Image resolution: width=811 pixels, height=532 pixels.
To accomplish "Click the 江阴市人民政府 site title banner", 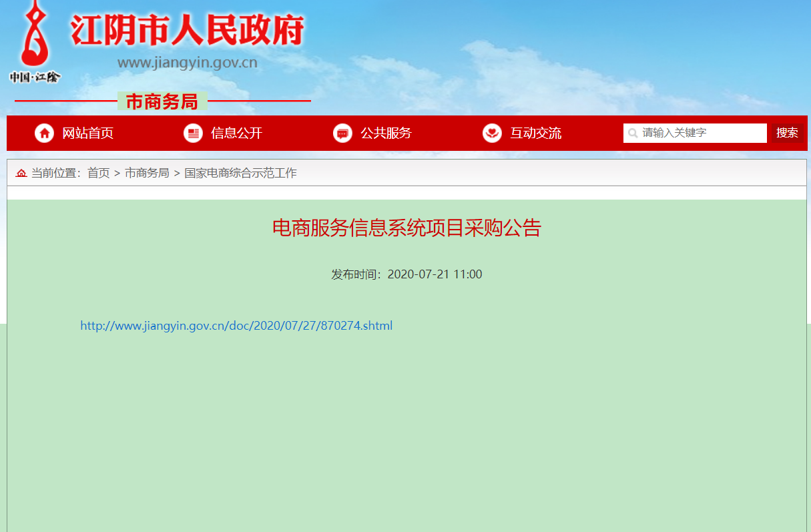I will 188,31.
